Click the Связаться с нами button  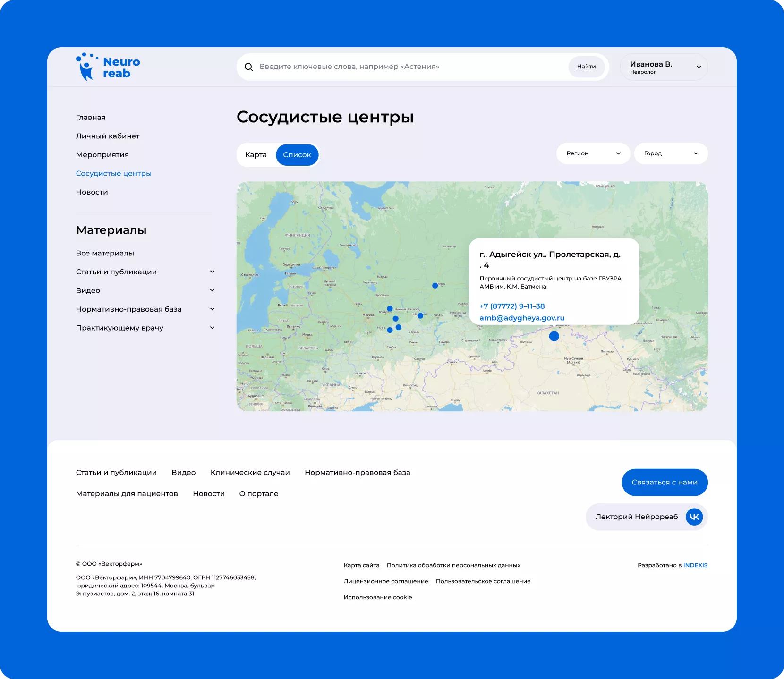click(x=665, y=482)
